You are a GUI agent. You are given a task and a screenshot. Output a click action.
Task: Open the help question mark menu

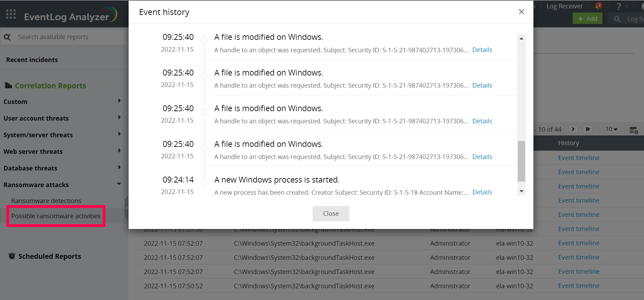(619, 6)
